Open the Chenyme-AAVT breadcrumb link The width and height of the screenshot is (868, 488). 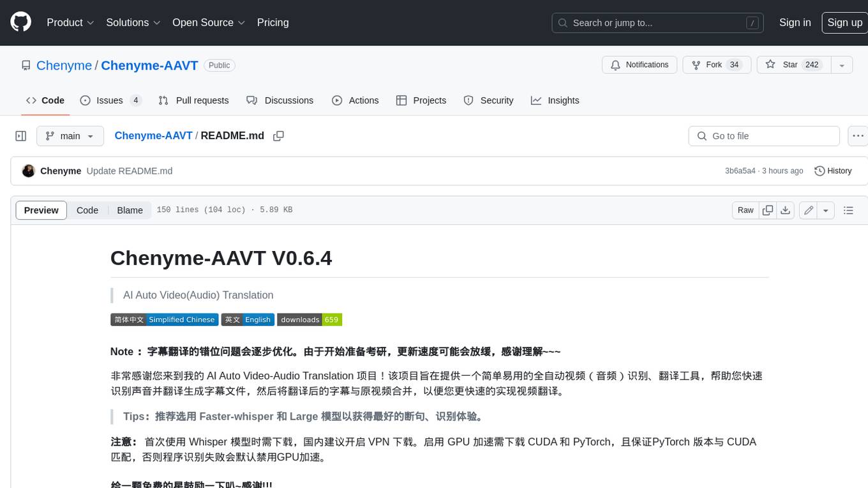click(x=153, y=136)
